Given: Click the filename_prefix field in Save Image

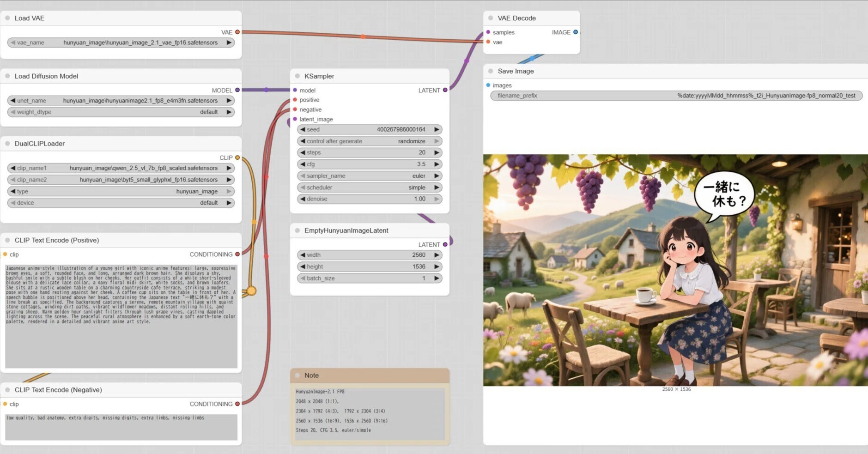Looking at the screenshot, I should click(676, 96).
